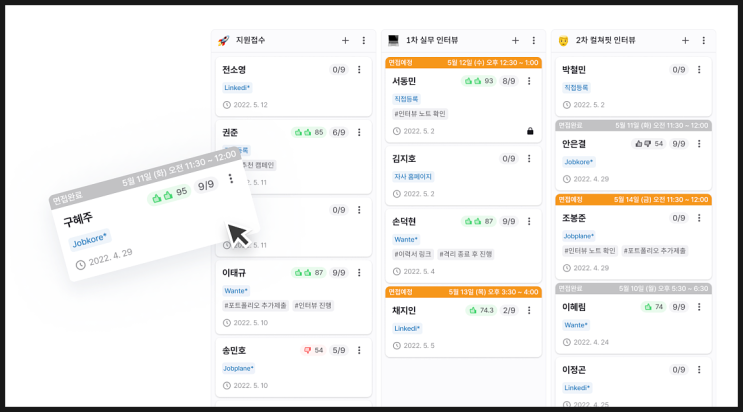Image resolution: width=743 pixels, height=412 pixels.
Task: Click the face emoji beside 2차 컬처핏 인터뷰
Action: tap(563, 41)
